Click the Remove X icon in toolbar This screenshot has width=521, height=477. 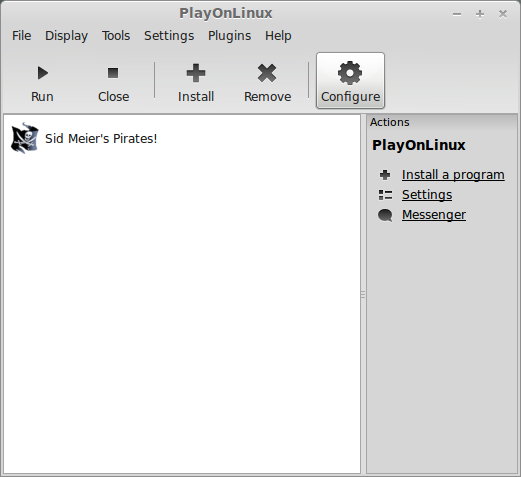click(x=267, y=73)
